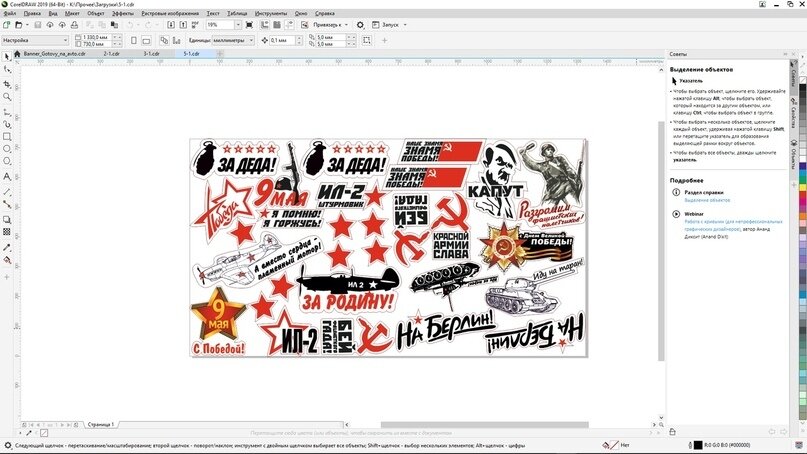Create a new document
807x454 pixels.
coord(6,25)
